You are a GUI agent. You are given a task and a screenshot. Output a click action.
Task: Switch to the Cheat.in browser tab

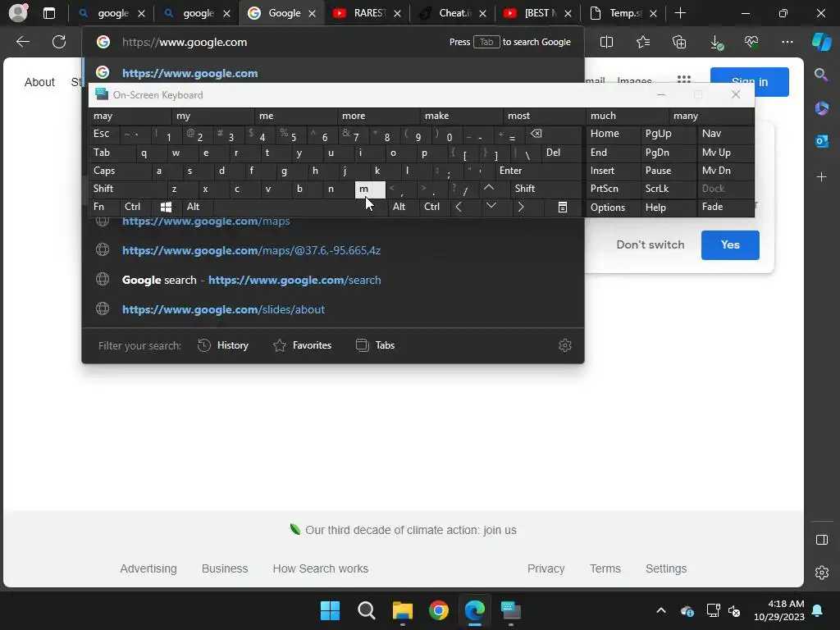coord(452,13)
